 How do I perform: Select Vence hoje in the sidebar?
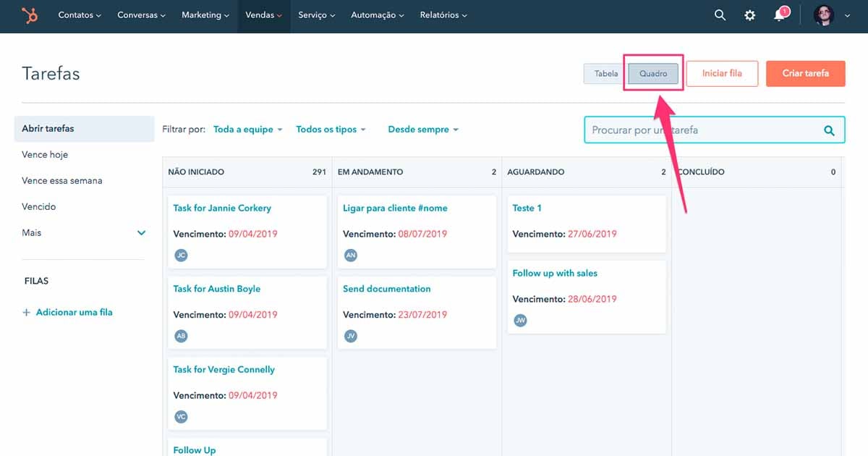45,155
